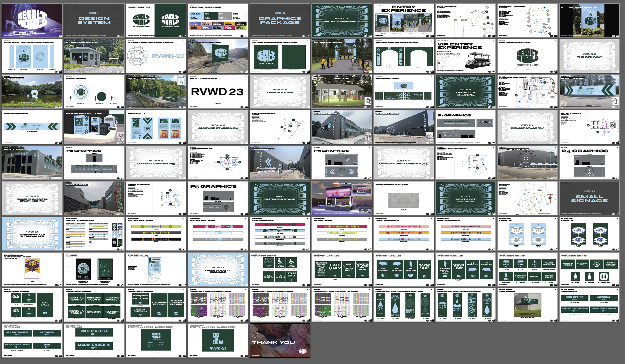This screenshot has height=364, width=625.
Task: Open the South Lot signage overview divider slide
Action: click(x=465, y=198)
